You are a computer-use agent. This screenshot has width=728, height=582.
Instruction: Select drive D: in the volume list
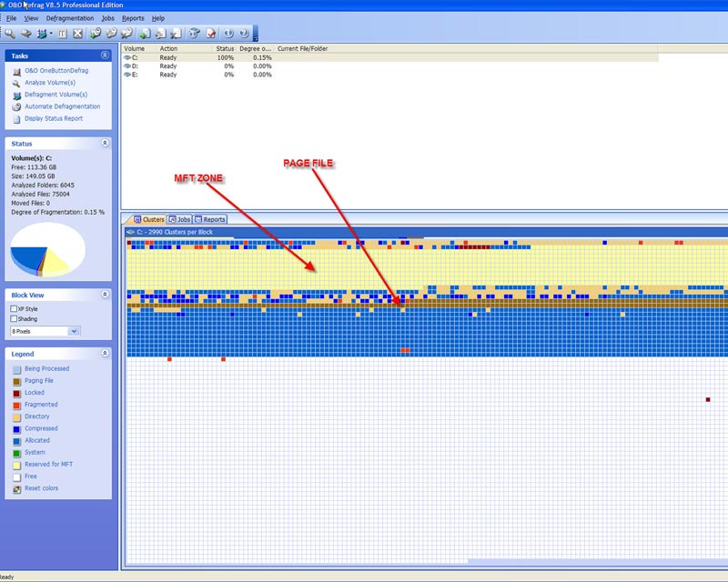tap(135, 66)
